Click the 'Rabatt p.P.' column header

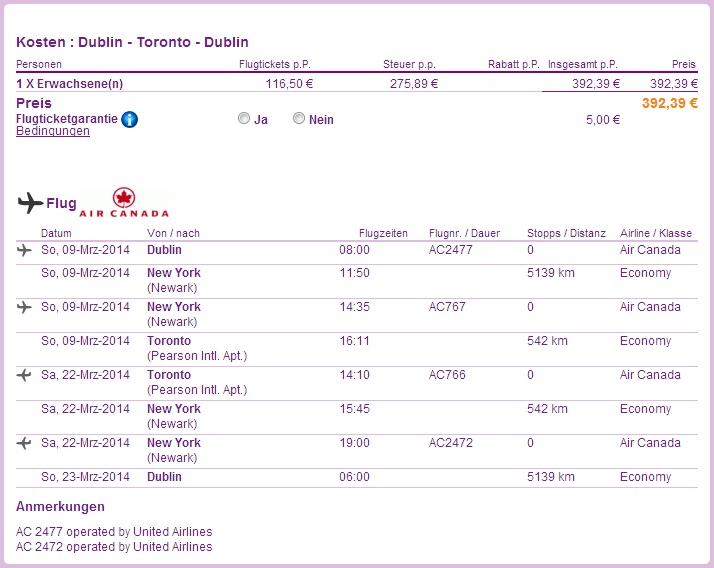point(514,64)
